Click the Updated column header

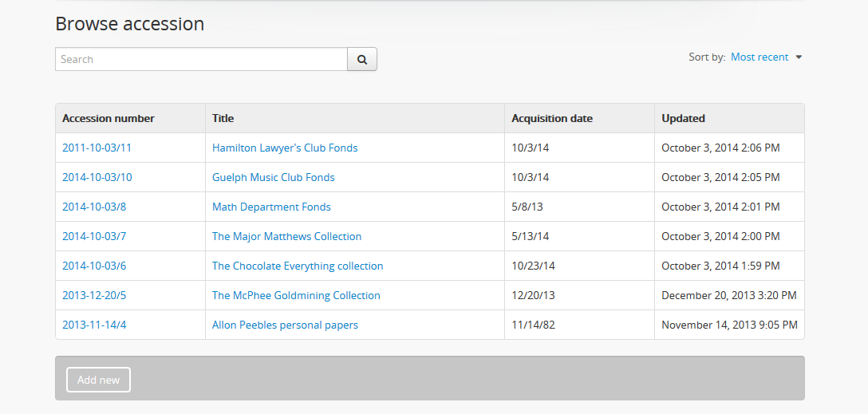click(x=683, y=118)
